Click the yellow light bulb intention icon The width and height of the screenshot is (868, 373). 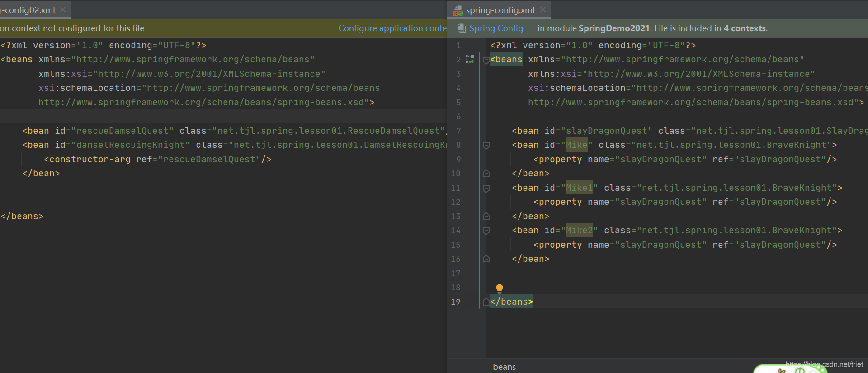(499, 288)
